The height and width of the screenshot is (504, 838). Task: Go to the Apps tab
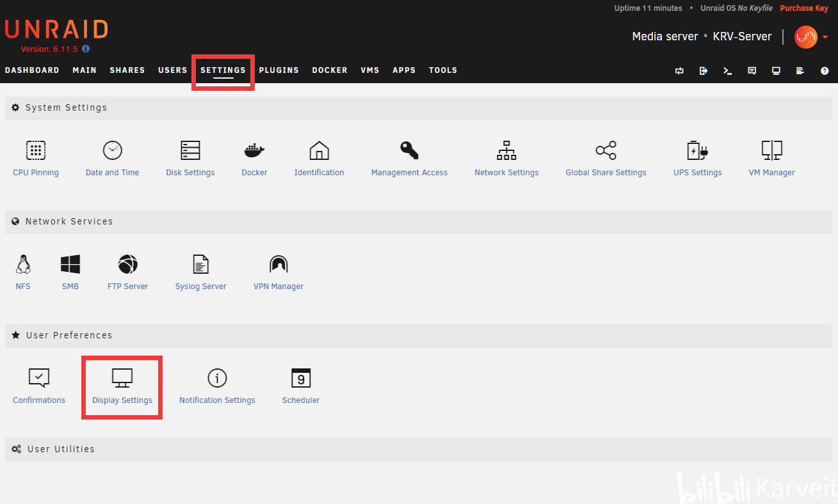click(x=404, y=70)
